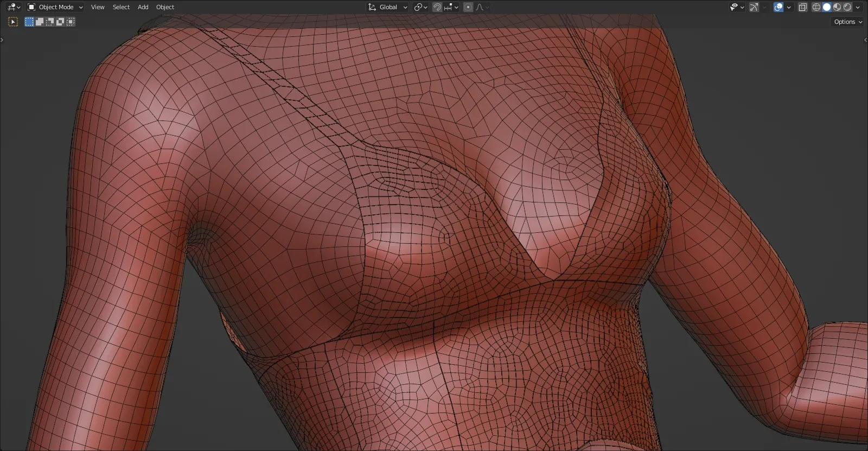Open the snapping options dropdown
This screenshot has width=868, height=451.
click(451, 7)
